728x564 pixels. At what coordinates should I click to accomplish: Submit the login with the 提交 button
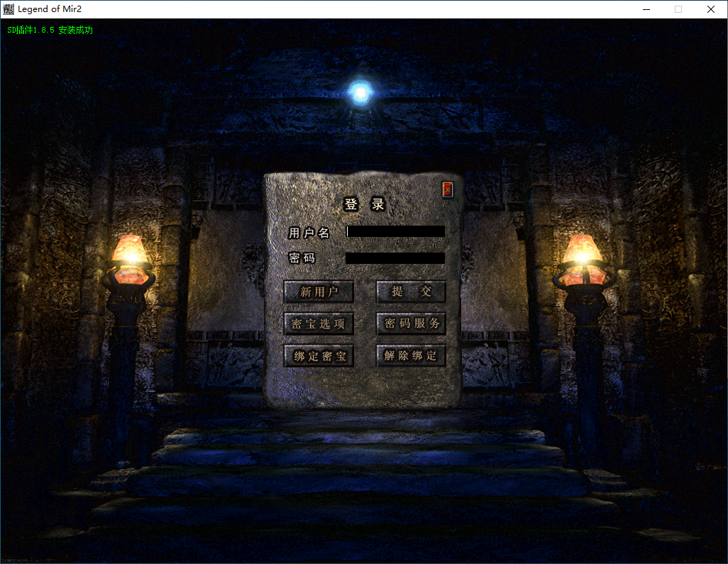[411, 292]
